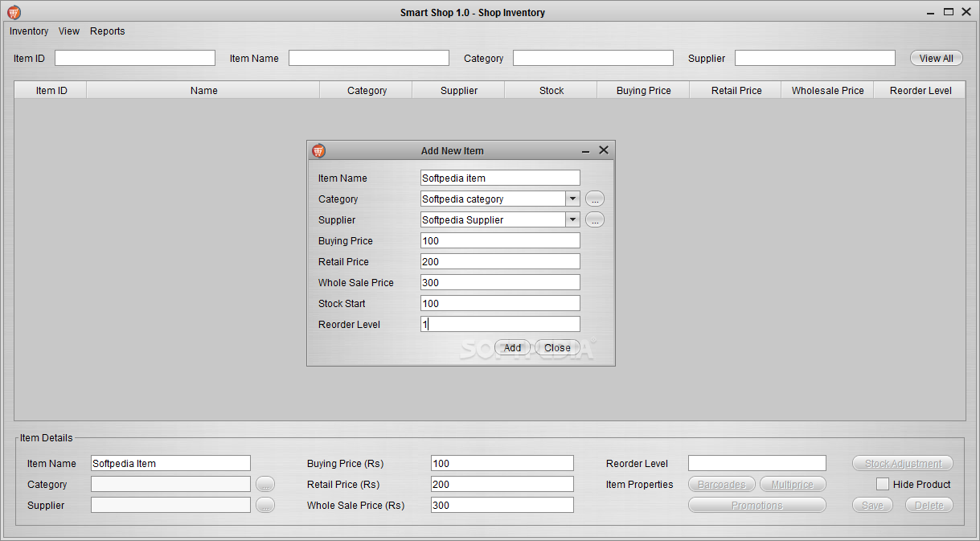Sort by Wholesale Price column header
The image size is (980, 541).
click(827, 90)
